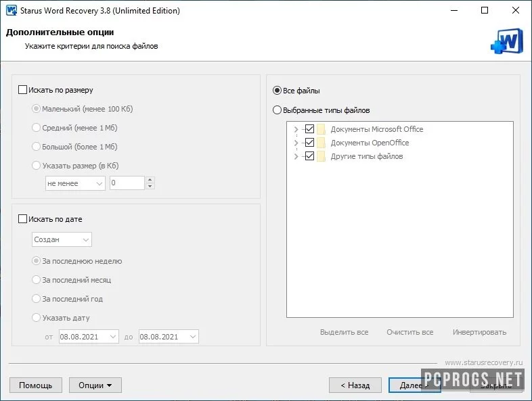
Task: Minimize the Starus Word Recovery window
Action: (454, 10)
